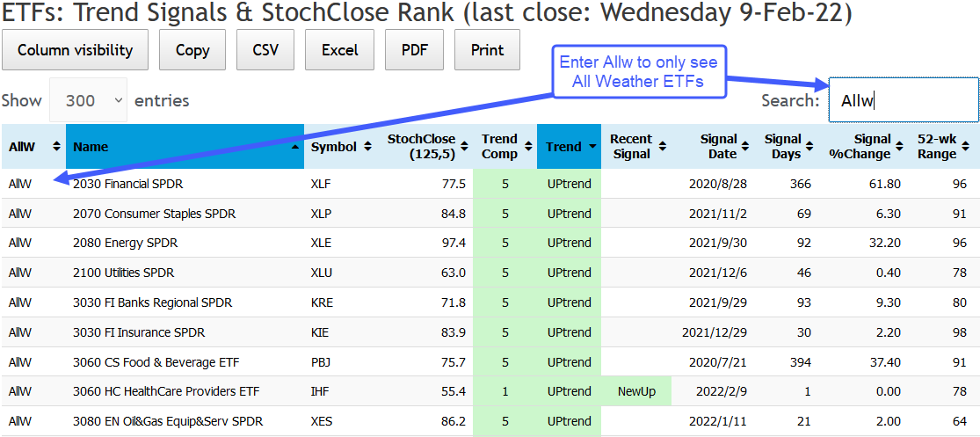Sort by the AllW column arrows
The width and height of the screenshot is (980, 437).
click(x=57, y=147)
